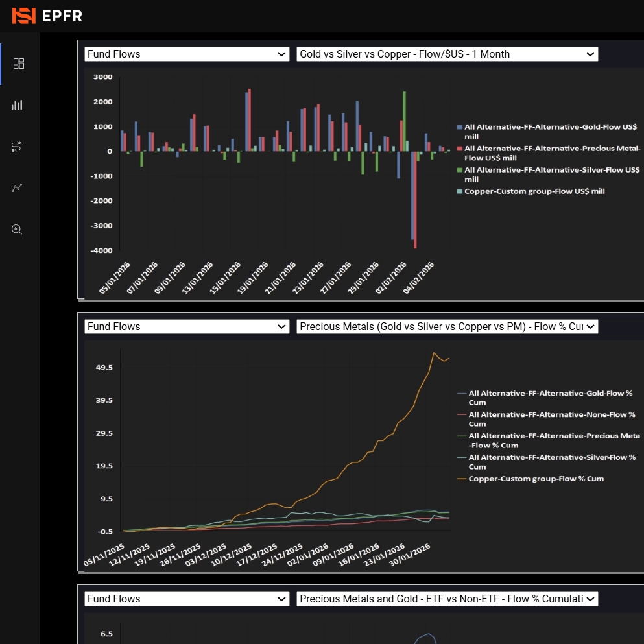Click red swatch for Precious Metal-Flow US$ mill
644x644 pixels.
(460, 149)
